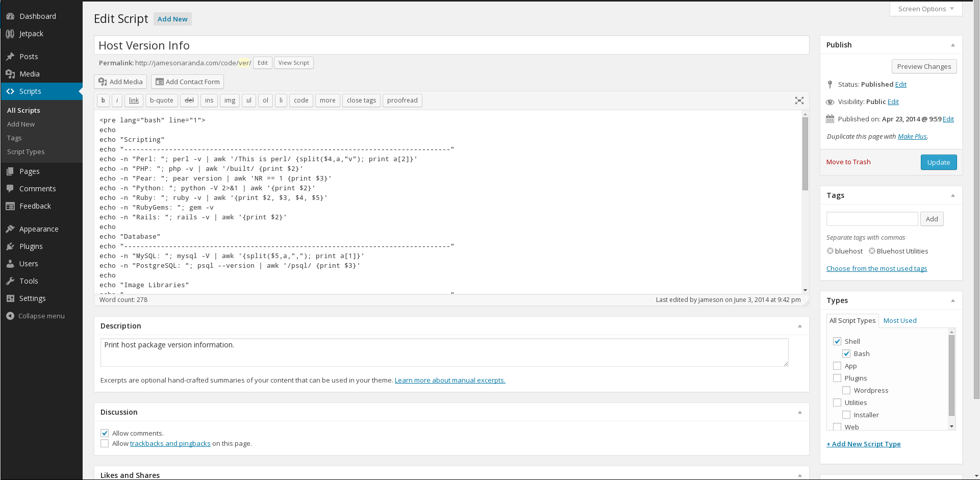Viewport: 980px width, 480px height.
Task: Open All Scripts submenu item
Action: click(23, 110)
